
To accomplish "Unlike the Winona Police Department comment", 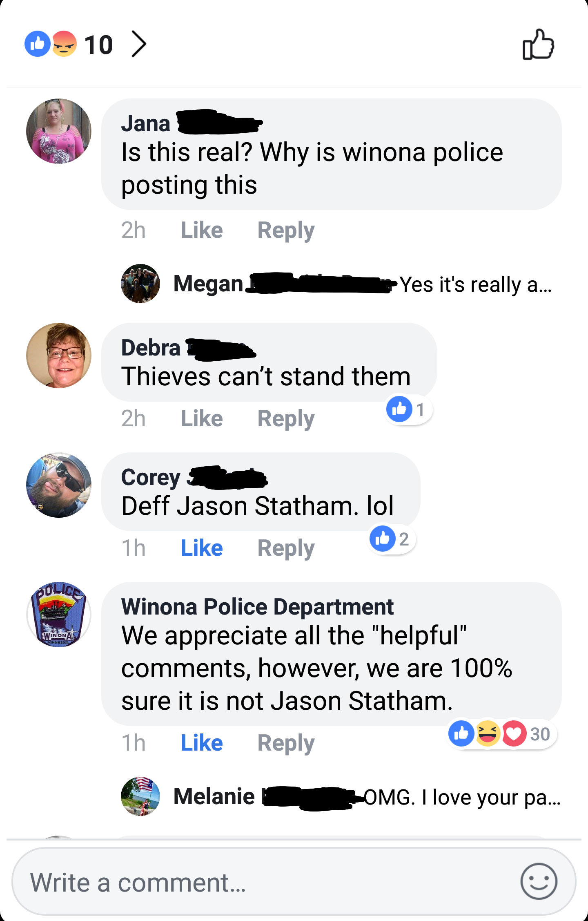I will pyautogui.click(x=202, y=743).
